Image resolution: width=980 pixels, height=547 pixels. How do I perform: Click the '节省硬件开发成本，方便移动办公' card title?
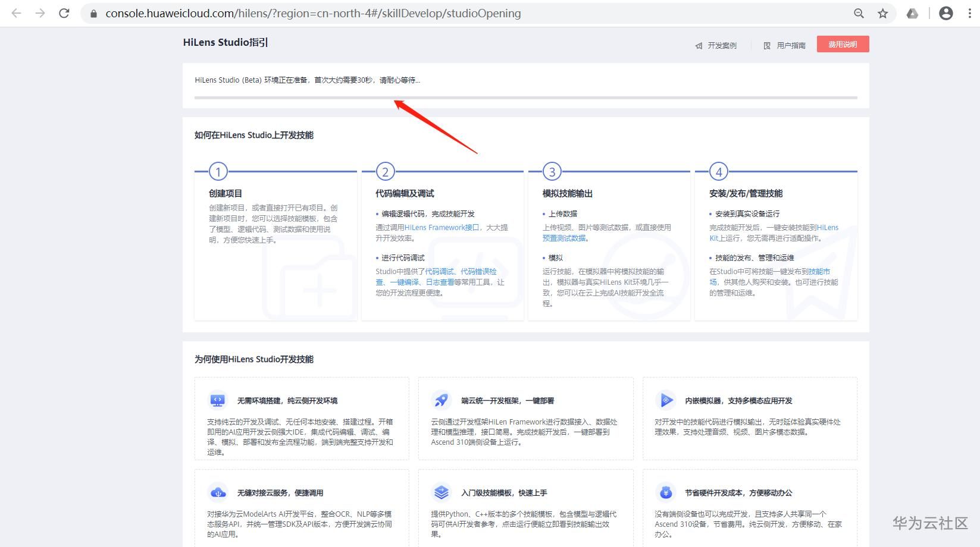point(738,493)
